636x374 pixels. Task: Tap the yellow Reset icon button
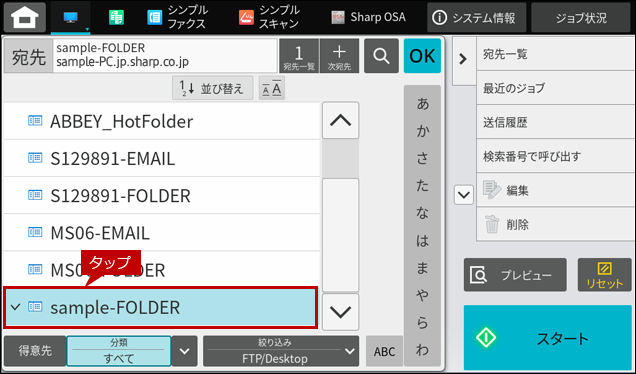point(604,275)
